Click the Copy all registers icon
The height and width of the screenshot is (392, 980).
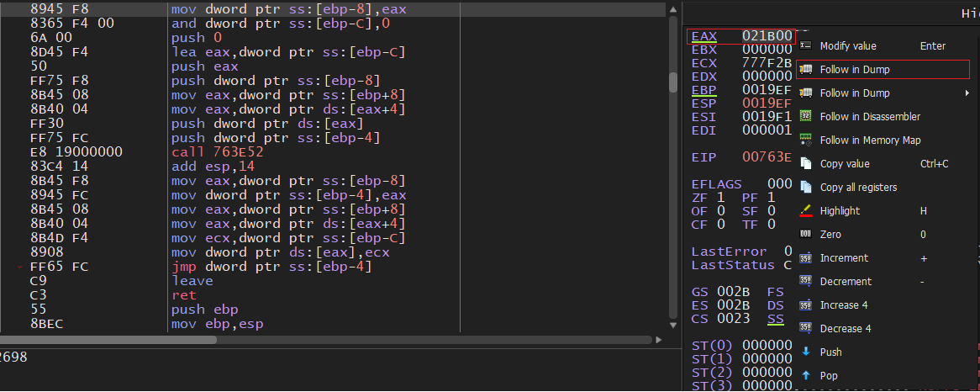tap(806, 187)
